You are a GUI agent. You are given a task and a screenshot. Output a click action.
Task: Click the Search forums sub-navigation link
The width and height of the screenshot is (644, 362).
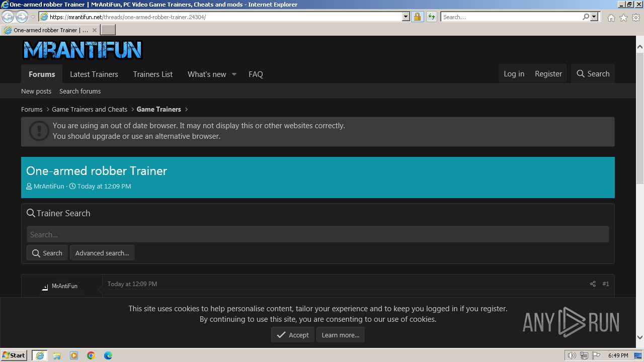(x=80, y=91)
